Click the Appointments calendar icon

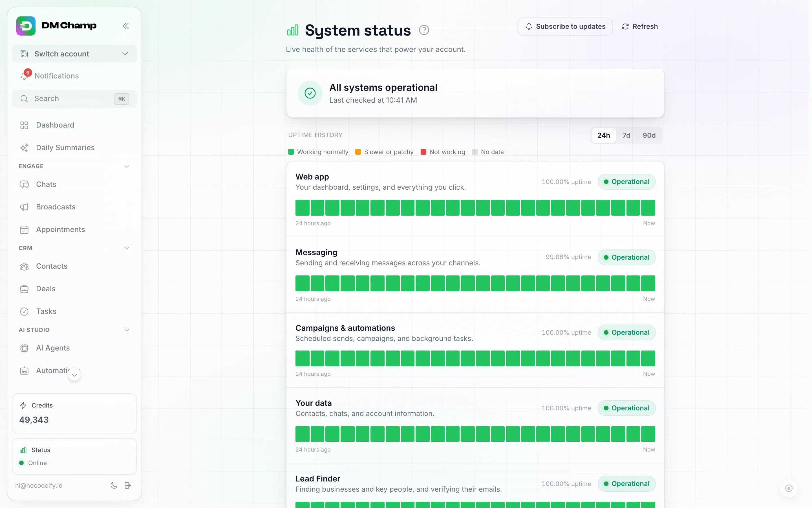(24, 229)
